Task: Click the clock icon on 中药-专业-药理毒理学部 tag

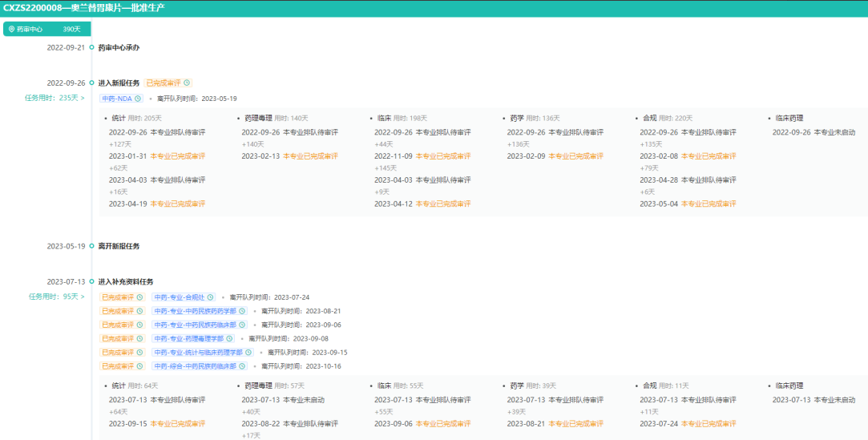Action: 228,338
